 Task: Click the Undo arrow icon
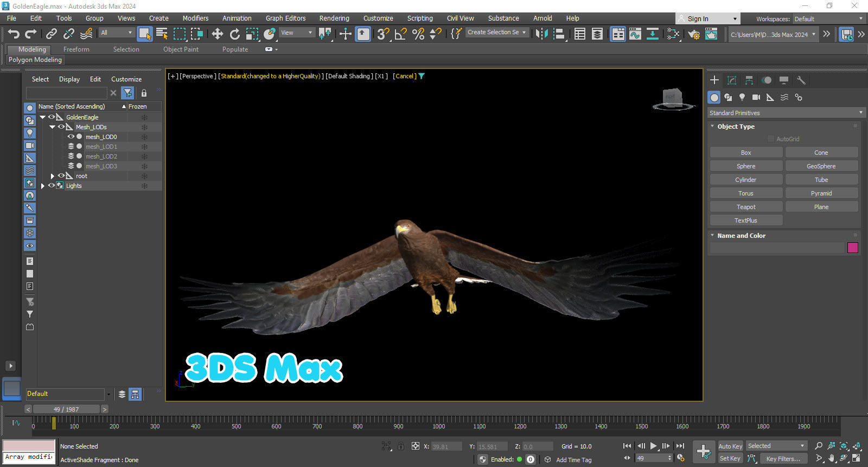click(x=14, y=34)
